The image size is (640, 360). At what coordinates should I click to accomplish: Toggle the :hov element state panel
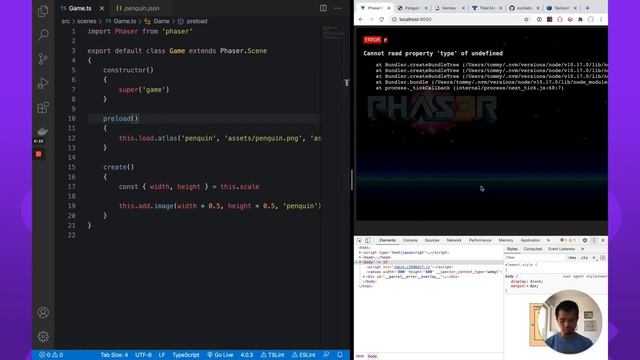(x=572, y=258)
